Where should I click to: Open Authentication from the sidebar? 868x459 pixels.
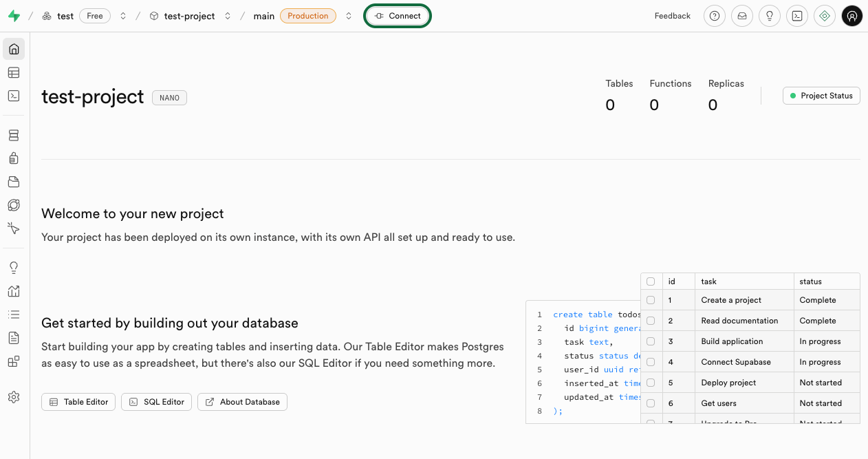pos(14,159)
